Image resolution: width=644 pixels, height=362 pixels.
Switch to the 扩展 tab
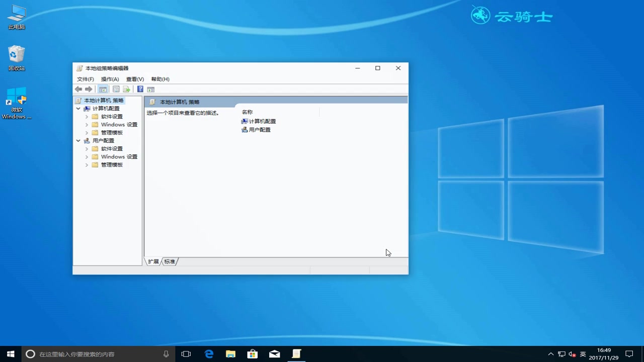point(153,261)
